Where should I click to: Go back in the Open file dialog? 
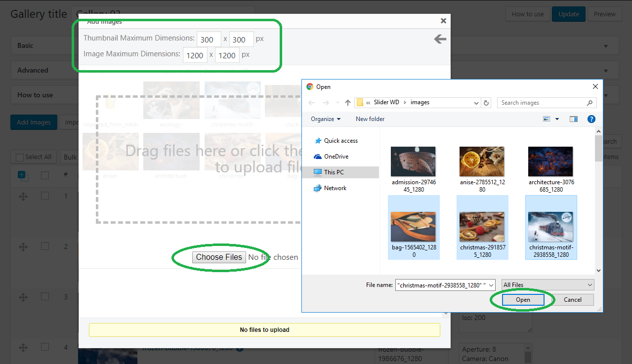click(x=311, y=103)
